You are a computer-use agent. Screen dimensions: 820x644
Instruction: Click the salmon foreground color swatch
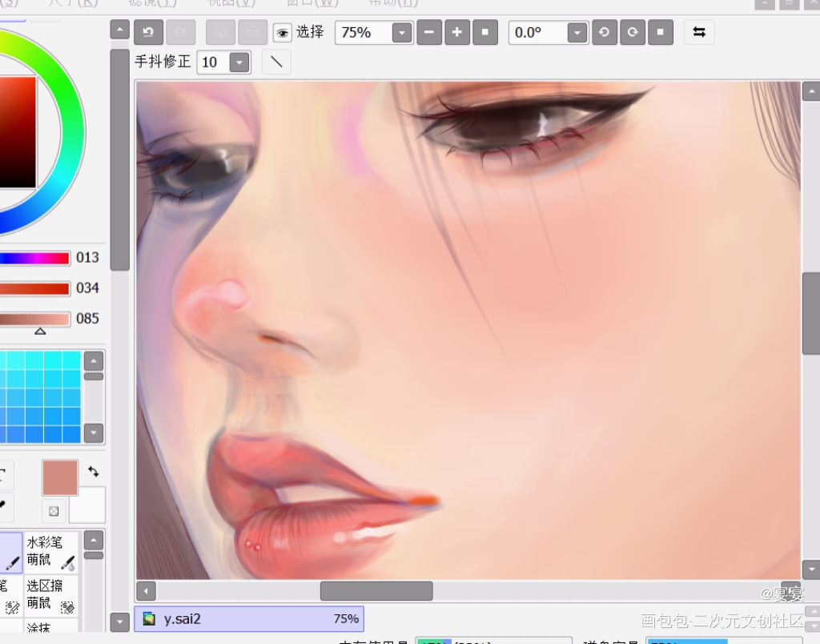click(60, 477)
